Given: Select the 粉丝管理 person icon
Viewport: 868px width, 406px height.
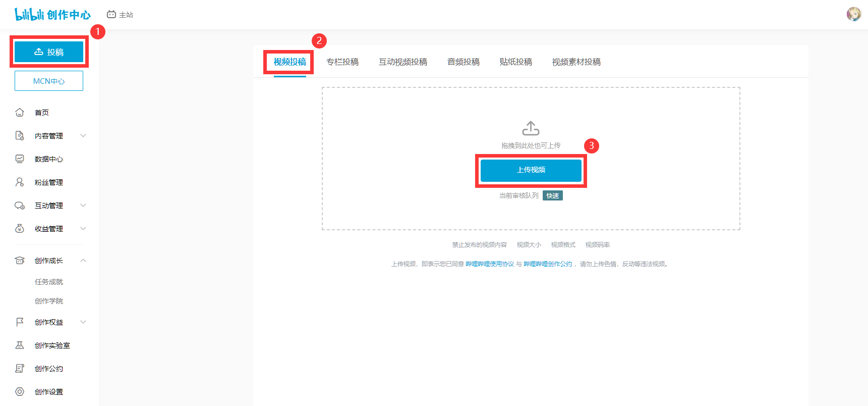Looking at the screenshot, I should [20, 182].
